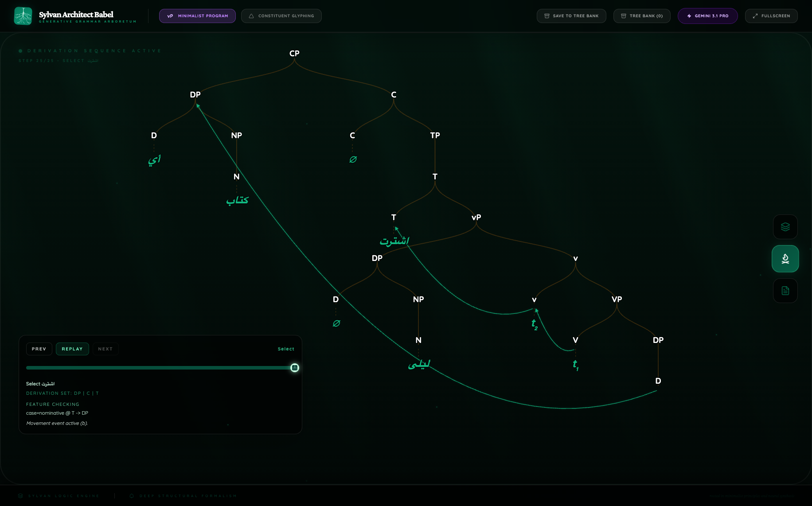Viewport: 812px width, 506px height.
Task: Open the document notes icon
Action: pos(785,291)
